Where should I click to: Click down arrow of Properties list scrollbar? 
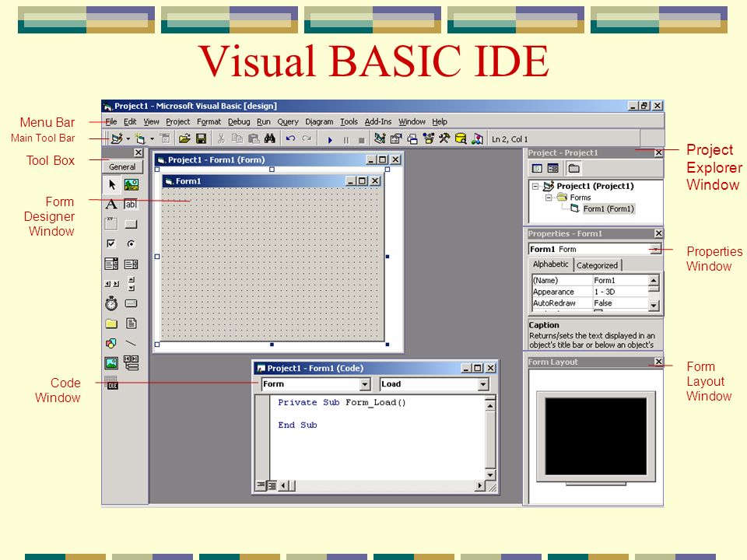(x=654, y=305)
